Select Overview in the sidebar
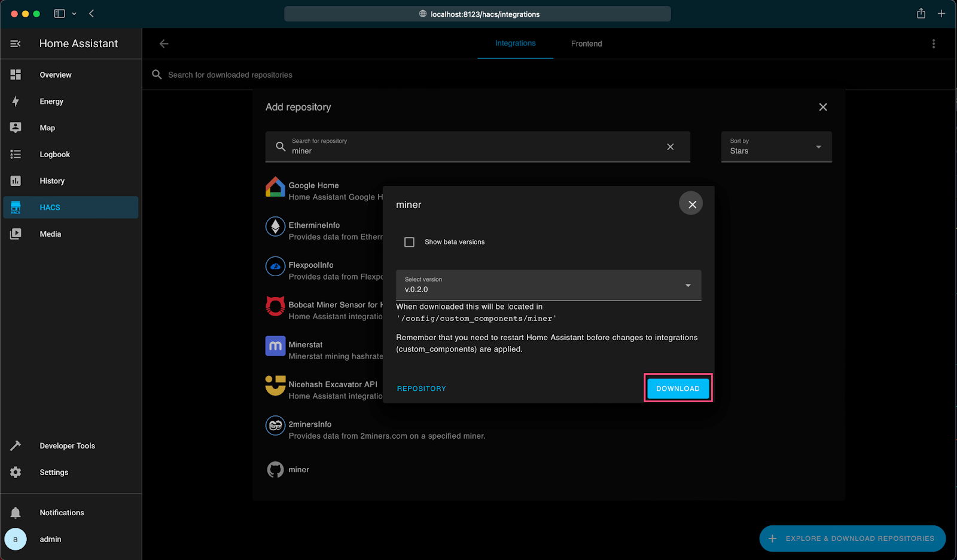The image size is (957, 560). point(71,75)
